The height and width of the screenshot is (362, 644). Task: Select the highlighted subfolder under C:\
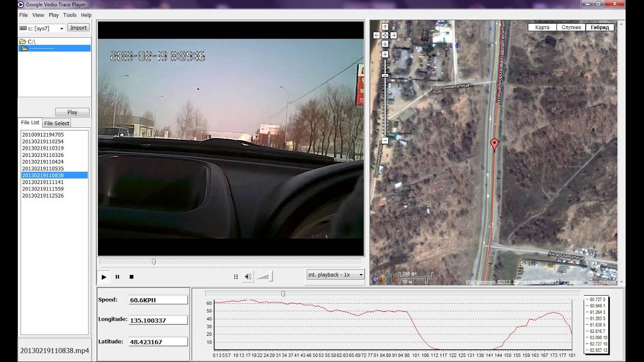click(x=55, y=48)
